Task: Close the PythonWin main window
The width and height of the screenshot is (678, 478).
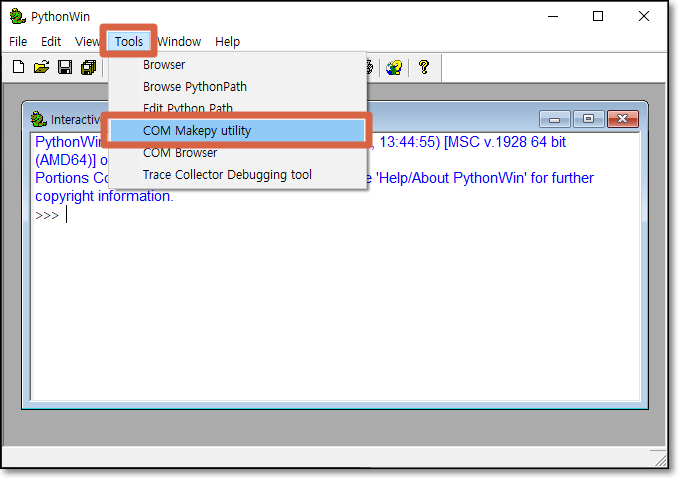Action: click(644, 16)
